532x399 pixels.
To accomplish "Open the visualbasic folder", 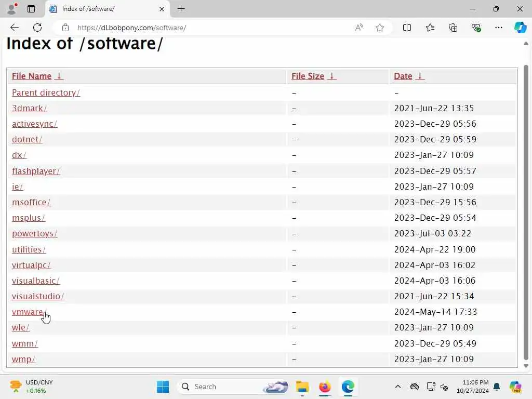I will tap(36, 281).
